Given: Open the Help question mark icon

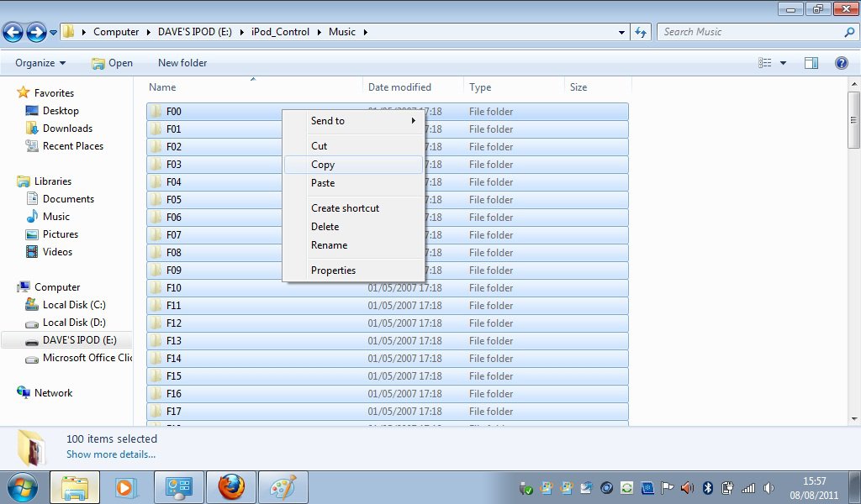Looking at the screenshot, I should point(841,63).
